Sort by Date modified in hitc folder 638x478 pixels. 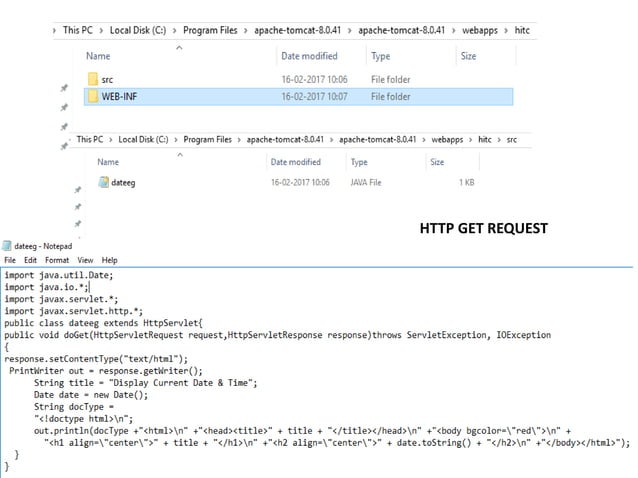click(x=309, y=56)
